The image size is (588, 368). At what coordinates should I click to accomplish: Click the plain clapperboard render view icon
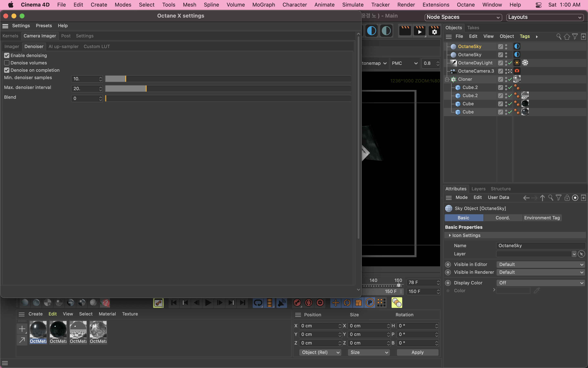pyautogui.click(x=405, y=31)
